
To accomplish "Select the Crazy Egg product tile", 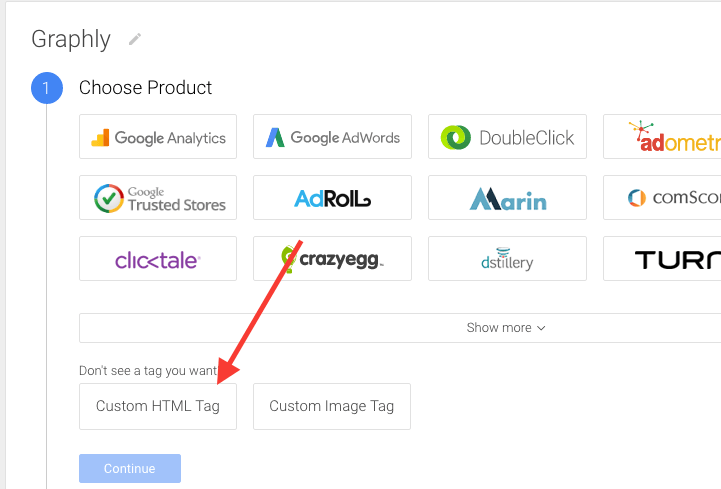I will [x=332, y=259].
